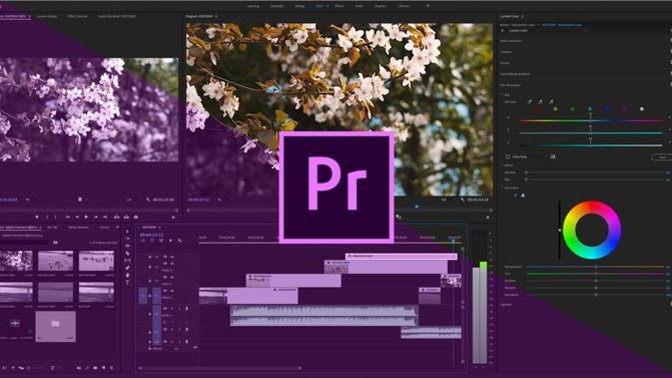Expand the Creative section
The width and height of the screenshot is (672, 378).
coord(506,52)
